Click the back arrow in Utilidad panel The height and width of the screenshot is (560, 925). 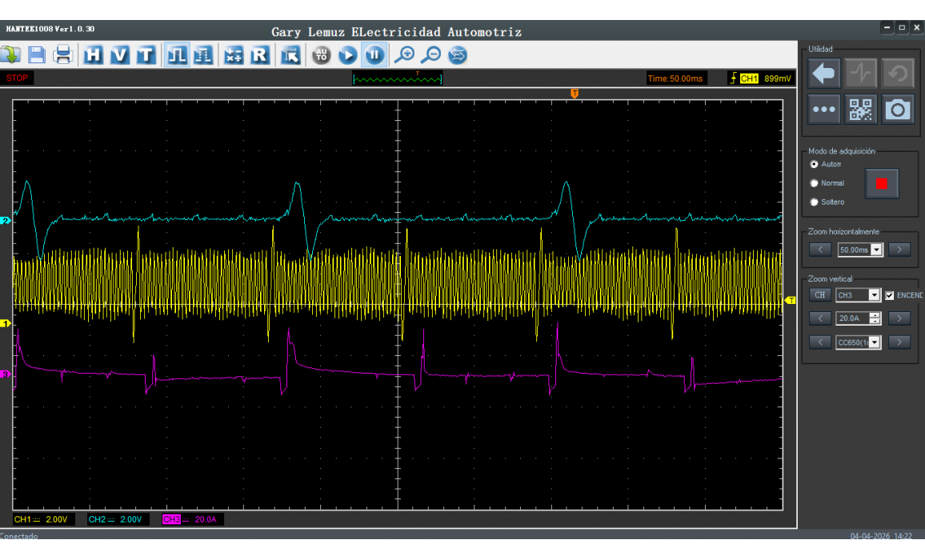click(824, 74)
